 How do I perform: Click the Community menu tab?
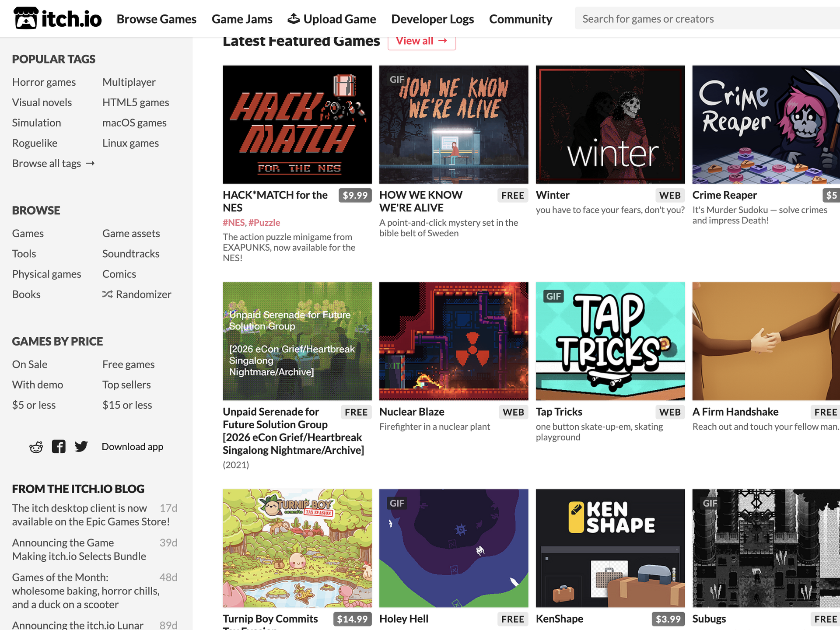521,18
